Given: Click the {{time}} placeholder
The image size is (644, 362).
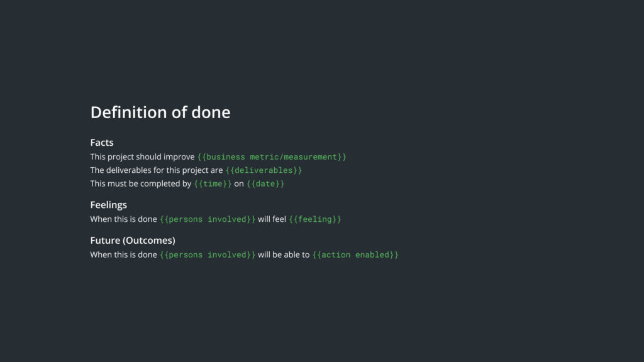Looking at the screenshot, I should (x=213, y=184).
